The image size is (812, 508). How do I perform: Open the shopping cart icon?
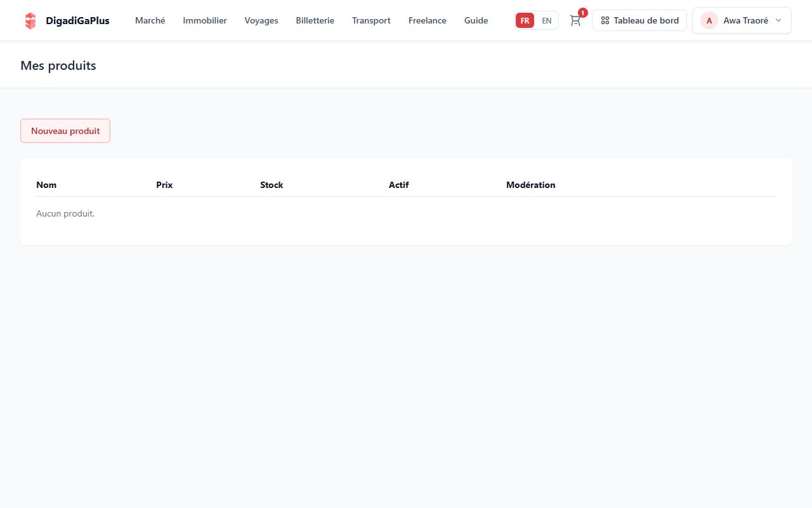click(x=575, y=20)
